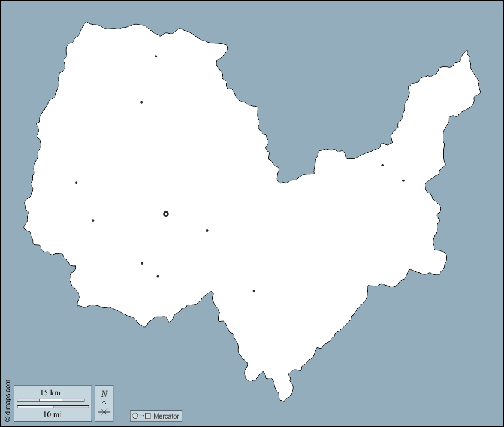Click the letter N above the compass arrow
The height and width of the screenshot is (427, 504).
104,393
